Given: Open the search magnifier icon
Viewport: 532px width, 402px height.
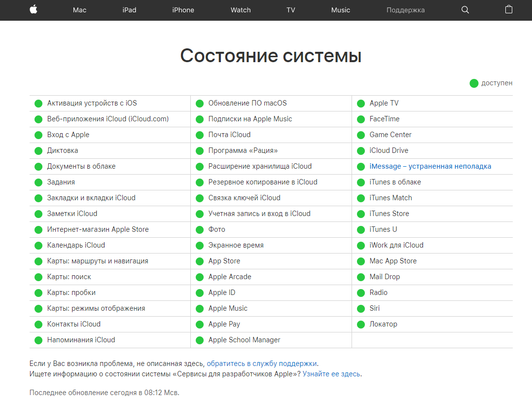Looking at the screenshot, I should click(x=465, y=10).
